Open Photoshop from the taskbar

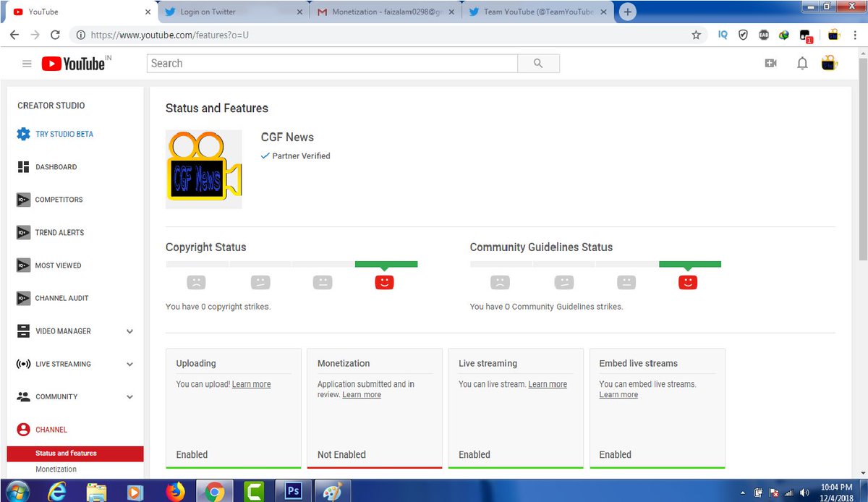293,492
